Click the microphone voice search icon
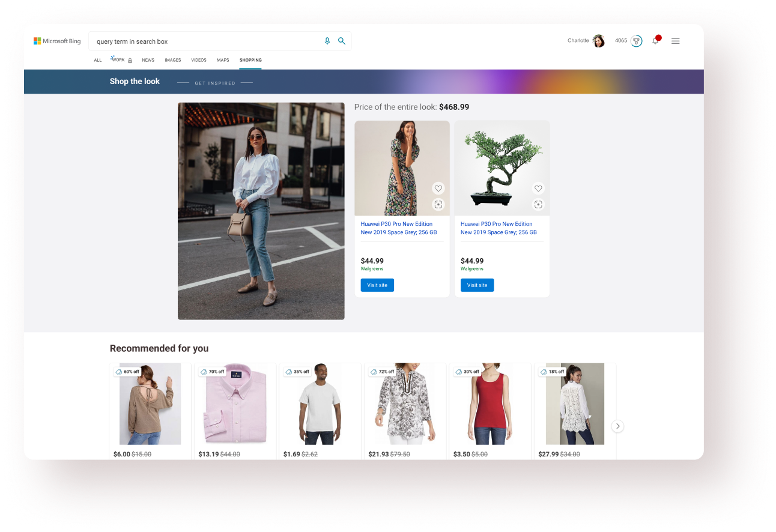 pyautogui.click(x=327, y=41)
